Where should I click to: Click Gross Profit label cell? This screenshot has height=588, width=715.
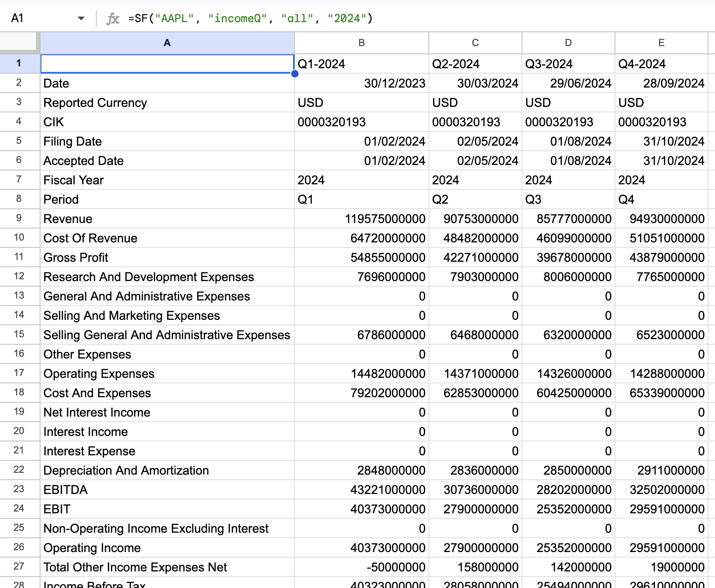coord(167,258)
